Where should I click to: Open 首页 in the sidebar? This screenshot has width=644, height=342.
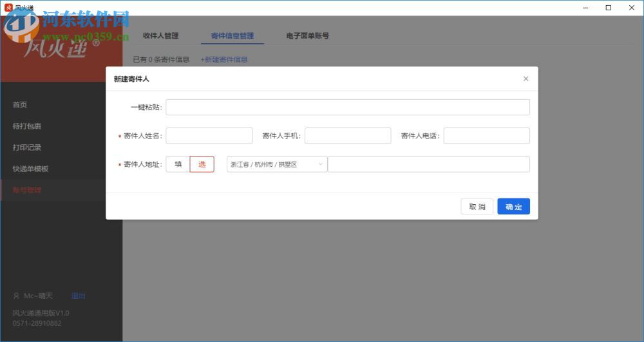20,105
